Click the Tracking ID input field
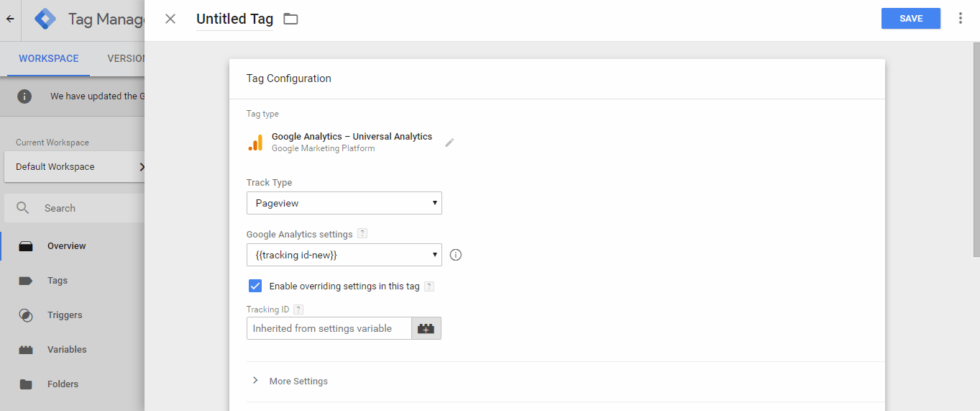This screenshot has width=980, height=411. point(329,328)
